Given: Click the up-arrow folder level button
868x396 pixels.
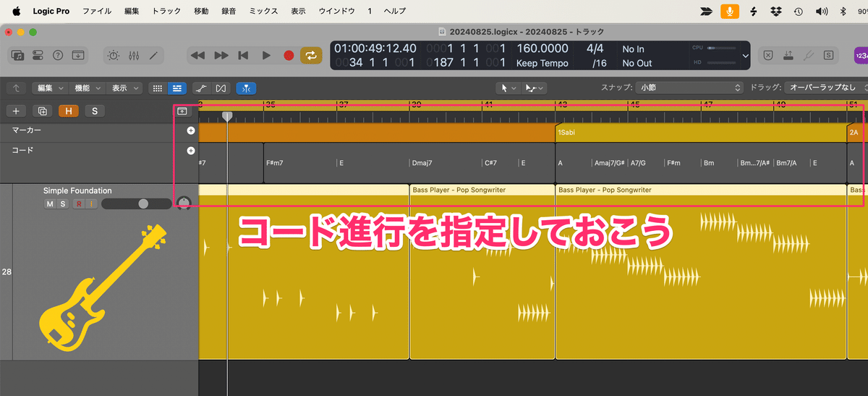Looking at the screenshot, I should coord(16,88).
